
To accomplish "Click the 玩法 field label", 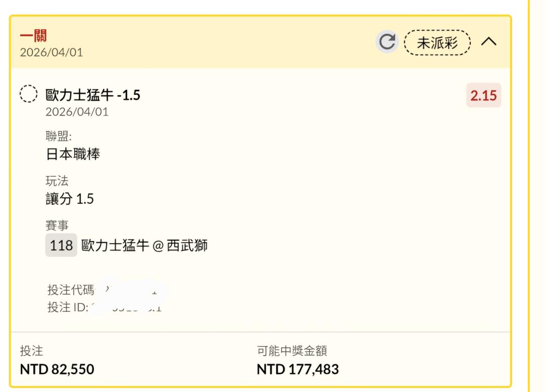I will (57, 182).
